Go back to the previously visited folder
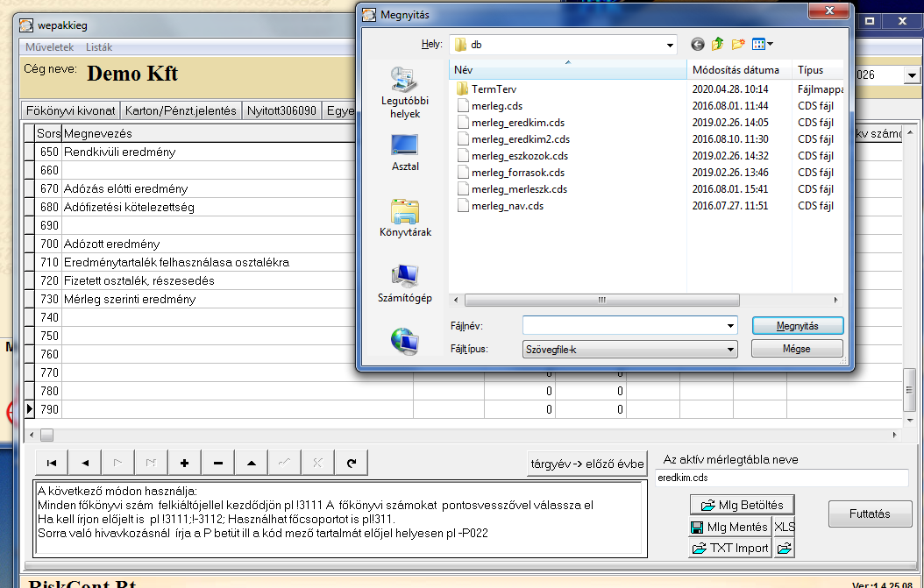 [698, 44]
